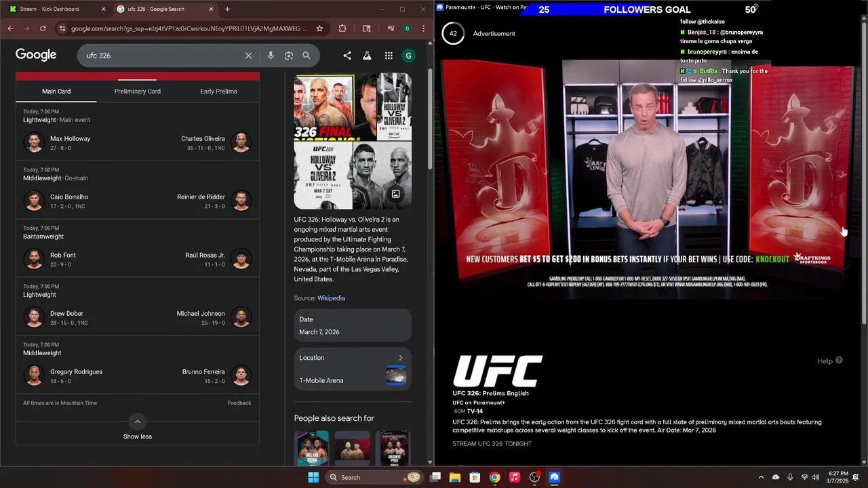The image size is (868, 488).
Task: Open Google Search Labs flask icon
Action: pyautogui.click(x=367, y=56)
